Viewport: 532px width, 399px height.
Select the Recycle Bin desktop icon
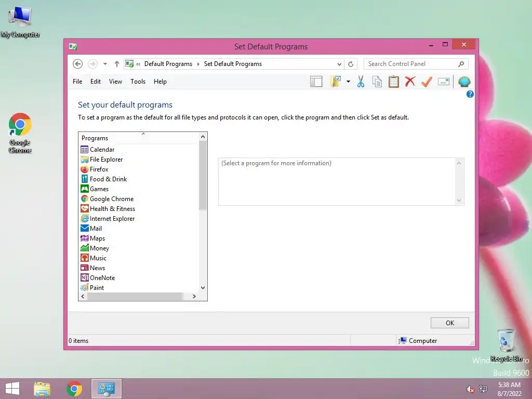pyautogui.click(x=506, y=345)
